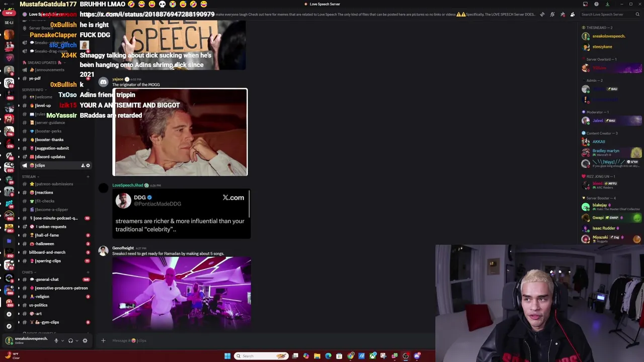Toggle the member list icon

click(572, 14)
